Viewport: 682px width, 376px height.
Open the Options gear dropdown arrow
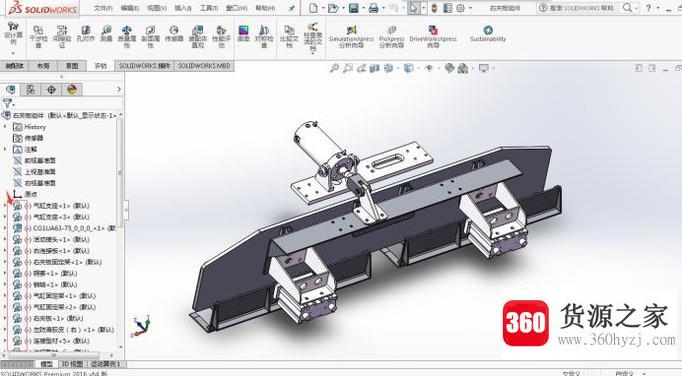click(470, 8)
